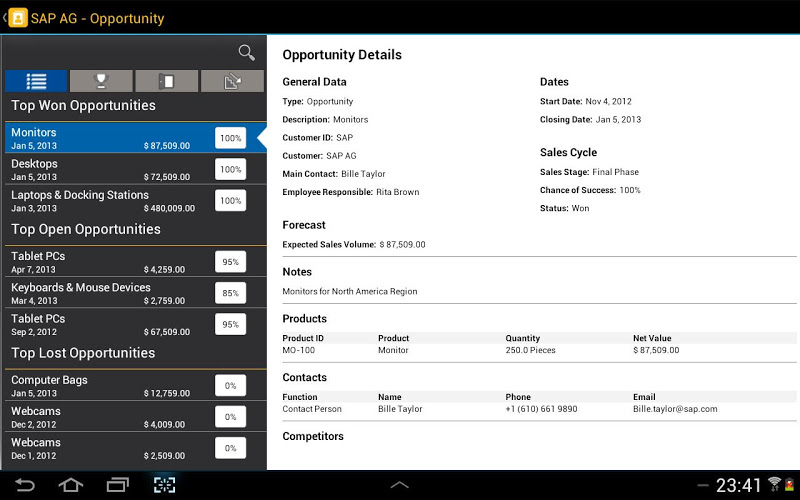Tap the Android home button
Image resolution: width=800 pixels, height=500 pixels.
tap(70, 485)
